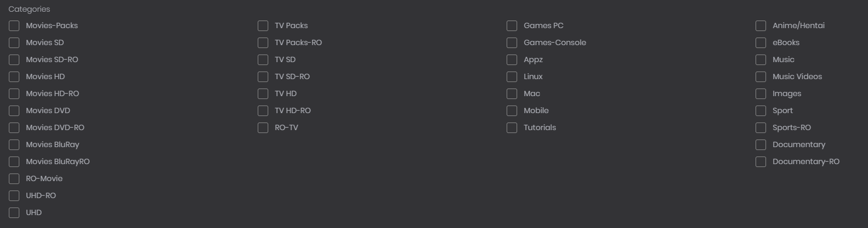Tick the Music Videos checkbox
This screenshot has width=868, height=228.
(x=761, y=77)
